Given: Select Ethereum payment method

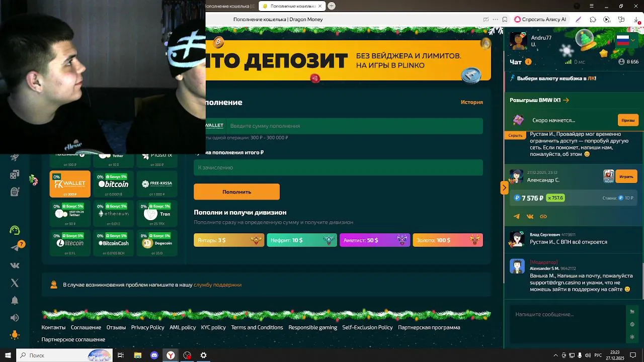Looking at the screenshot, I should coord(113,214).
